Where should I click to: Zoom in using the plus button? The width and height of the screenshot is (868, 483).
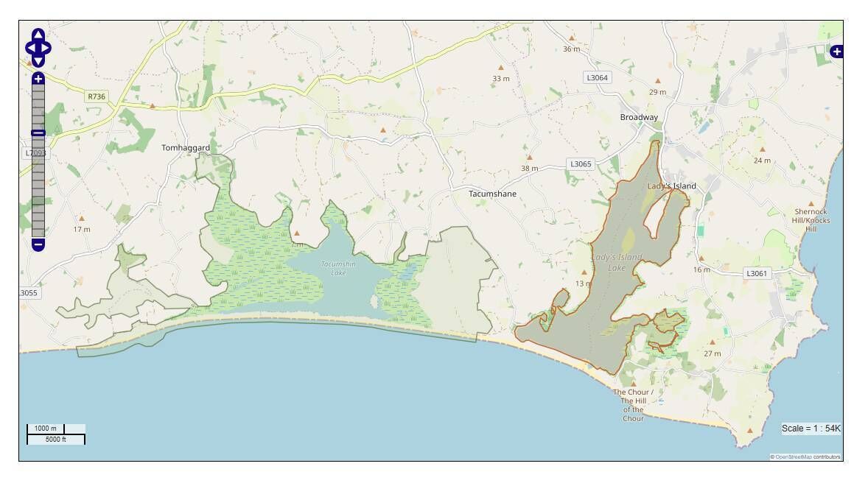click(38, 79)
